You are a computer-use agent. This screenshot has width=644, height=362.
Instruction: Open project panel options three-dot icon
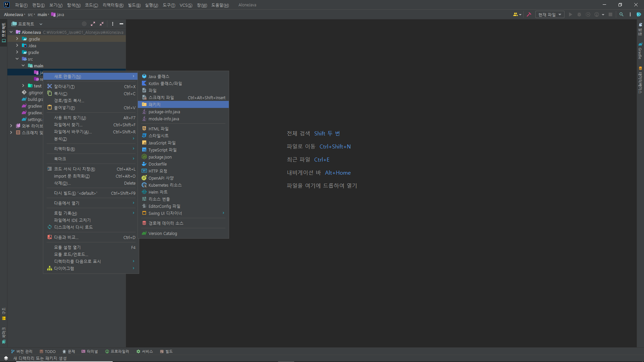tap(113, 24)
